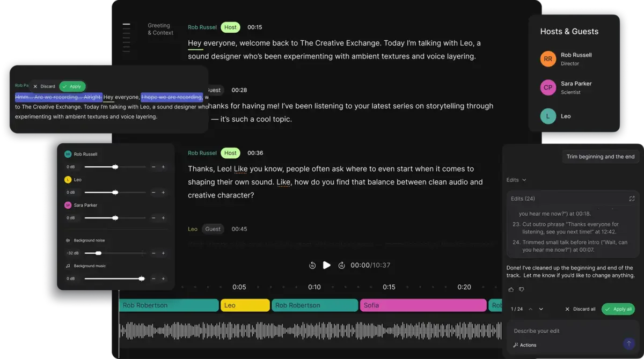Apply all 24 edits
Image resolution: width=644 pixels, height=359 pixels.
click(x=618, y=309)
